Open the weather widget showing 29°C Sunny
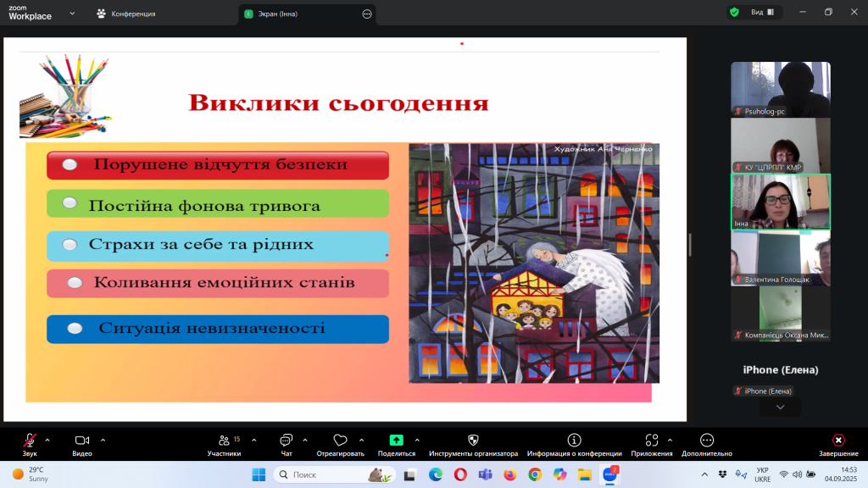Viewport: 868px width, 488px height. [x=31, y=474]
